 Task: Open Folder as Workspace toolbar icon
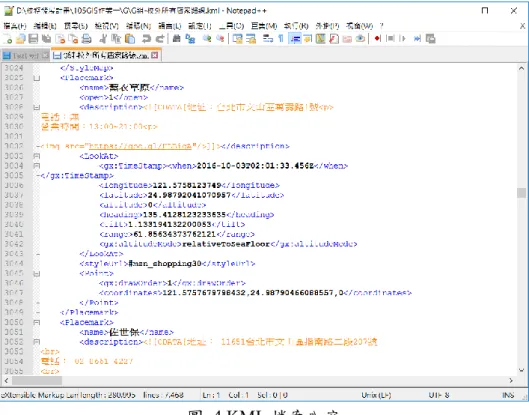coord(347,39)
